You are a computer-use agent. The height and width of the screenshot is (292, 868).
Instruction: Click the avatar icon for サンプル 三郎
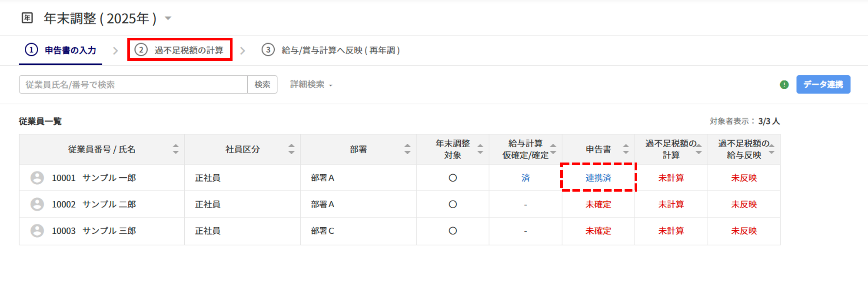click(37, 231)
